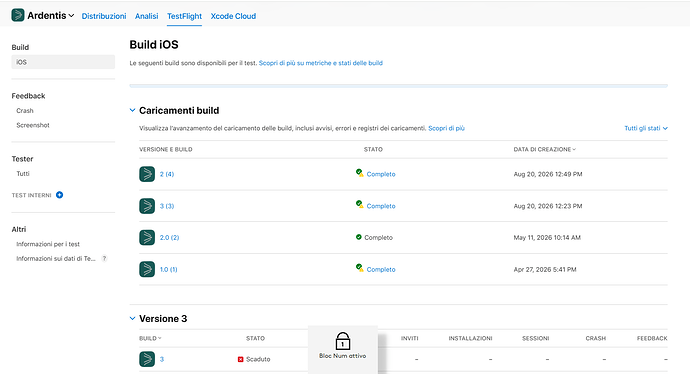The height and width of the screenshot is (374, 690).
Task: Open Informazioni sui dati di Te... item
Action: 56,258
